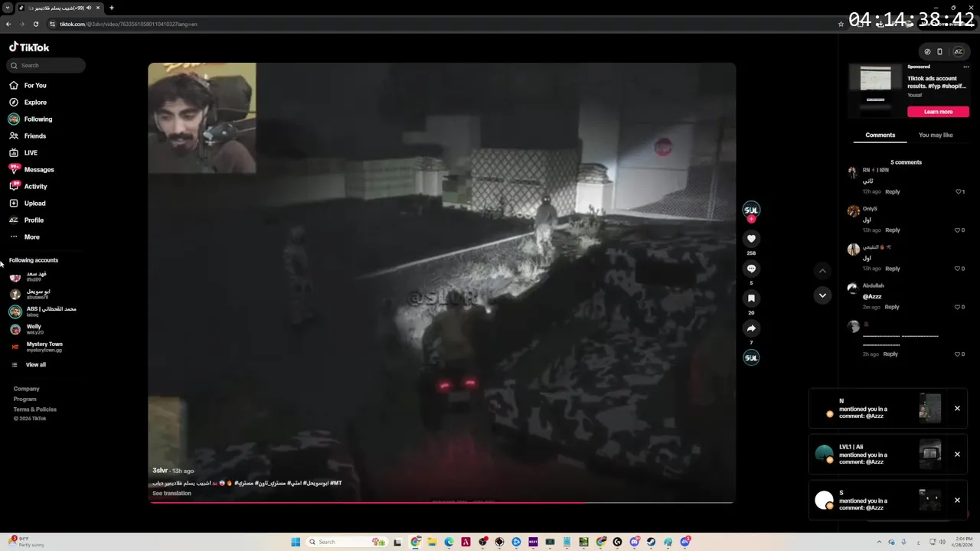Share the video with arrow icon
Image resolution: width=980 pixels, height=551 pixels.
(751, 328)
